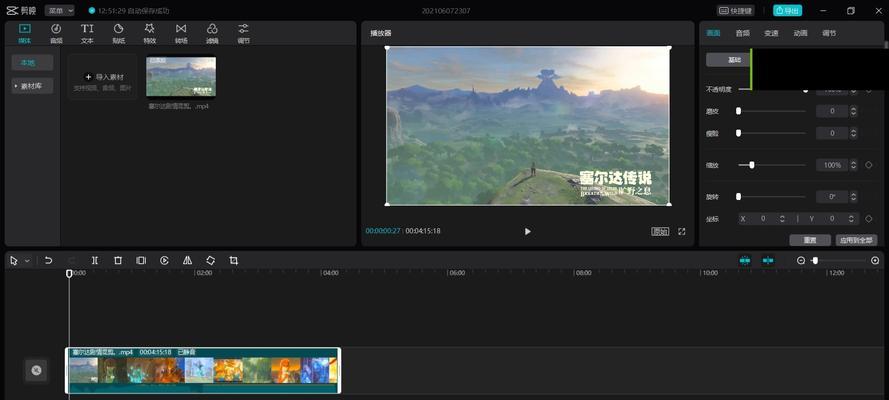Click the 磨皮 (Skin smoothing) slider
The width and height of the screenshot is (889, 400).
pos(772,111)
